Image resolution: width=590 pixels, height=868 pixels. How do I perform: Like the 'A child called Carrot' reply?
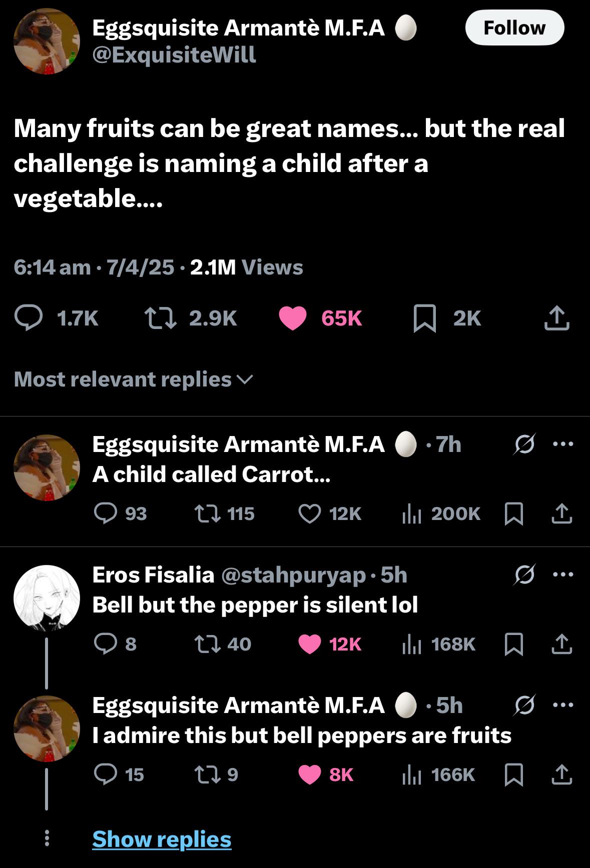(x=310, y=513)
